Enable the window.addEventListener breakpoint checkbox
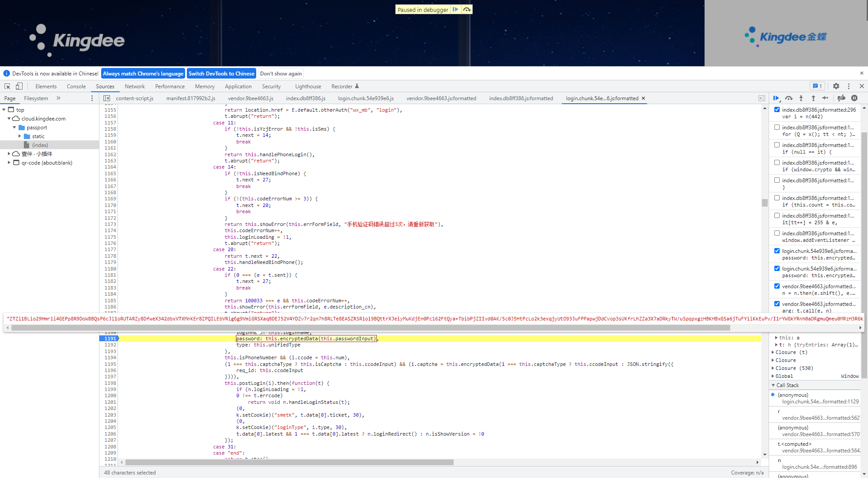 coord(777,233)
